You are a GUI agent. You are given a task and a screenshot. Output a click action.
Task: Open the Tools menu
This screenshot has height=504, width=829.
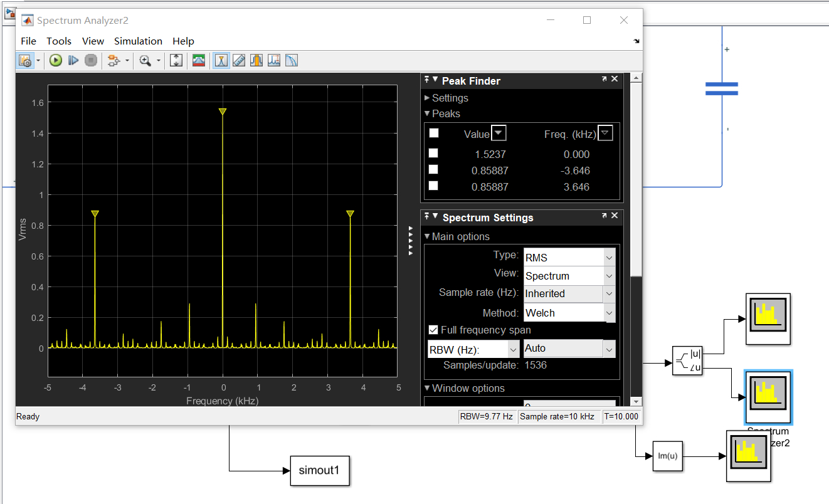point(59,41)
